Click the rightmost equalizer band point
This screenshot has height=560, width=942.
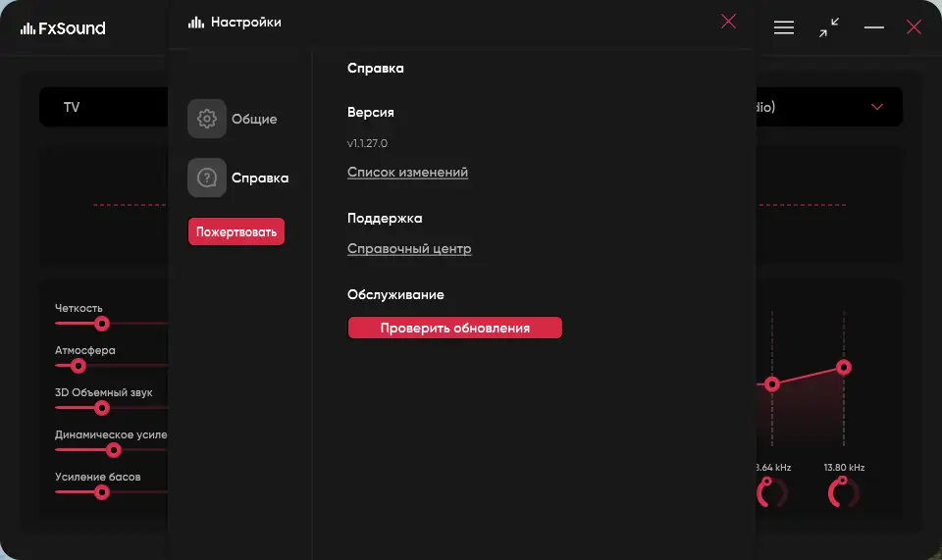click(843, 367)
